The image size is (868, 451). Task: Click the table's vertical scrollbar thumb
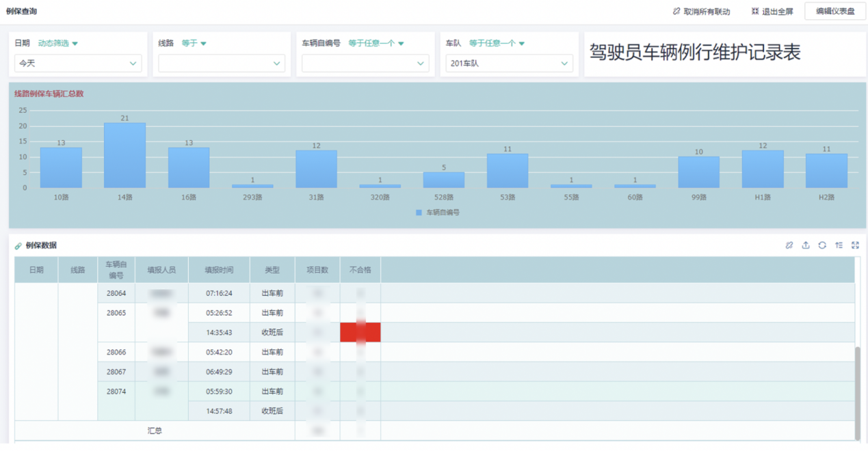point(858,393)
